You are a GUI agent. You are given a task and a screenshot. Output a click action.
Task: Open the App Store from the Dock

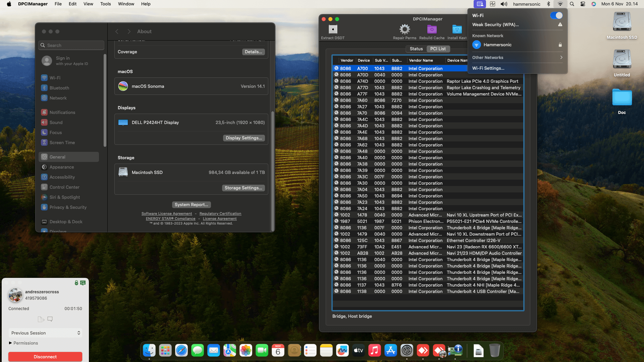[x=391, y=351]
